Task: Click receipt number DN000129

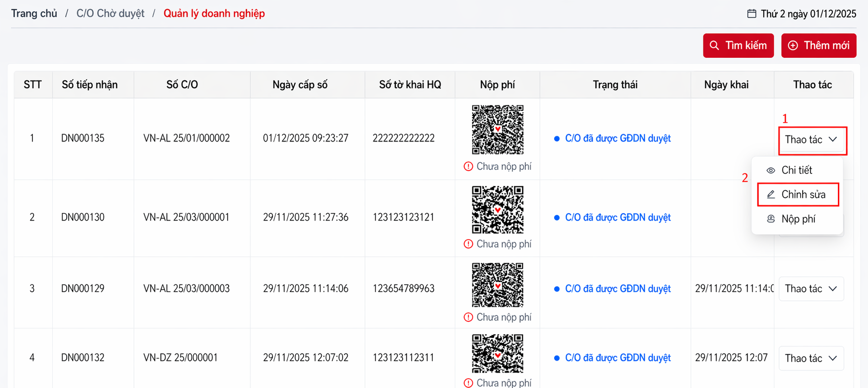Action: click(x=83, y=289)
